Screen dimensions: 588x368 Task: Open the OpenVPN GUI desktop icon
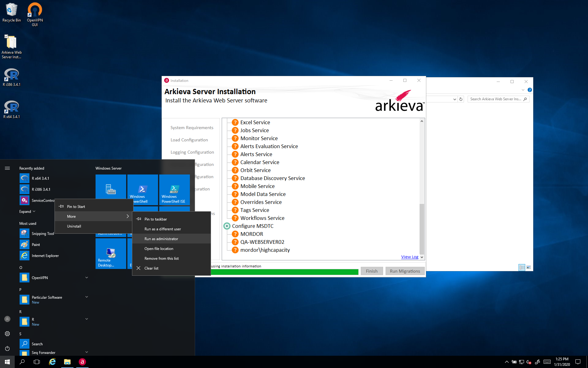[x=35, y=14]
